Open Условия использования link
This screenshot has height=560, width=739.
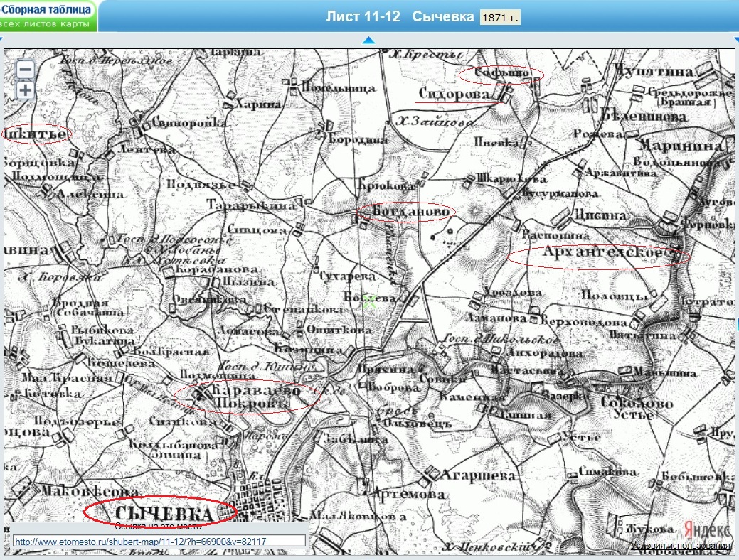coord(680,546)
